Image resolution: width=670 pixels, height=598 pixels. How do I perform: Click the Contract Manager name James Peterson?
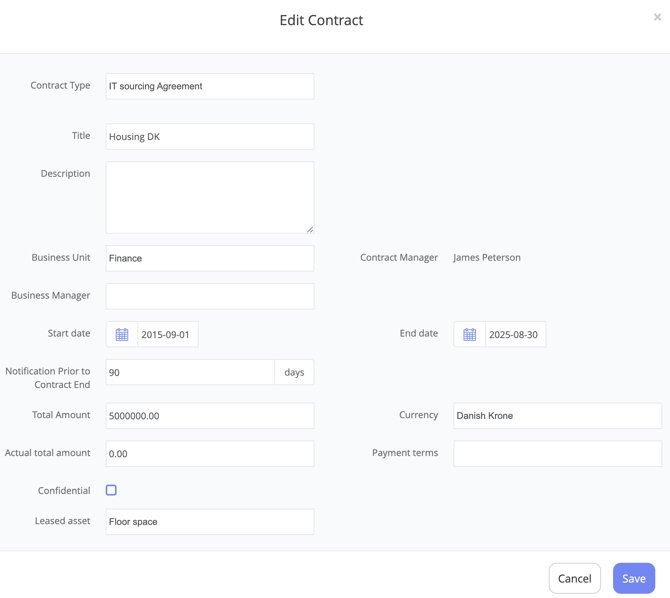click(x=487, y=257)
